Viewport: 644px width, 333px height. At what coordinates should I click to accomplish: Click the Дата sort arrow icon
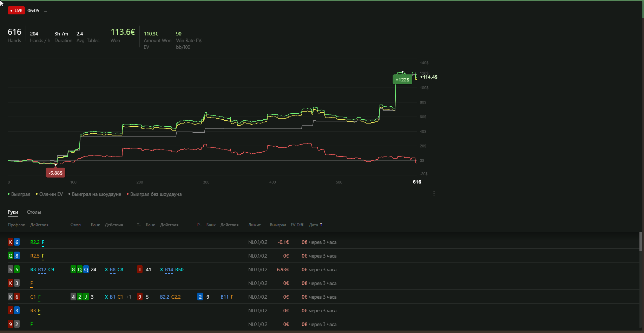pos(321,225)
